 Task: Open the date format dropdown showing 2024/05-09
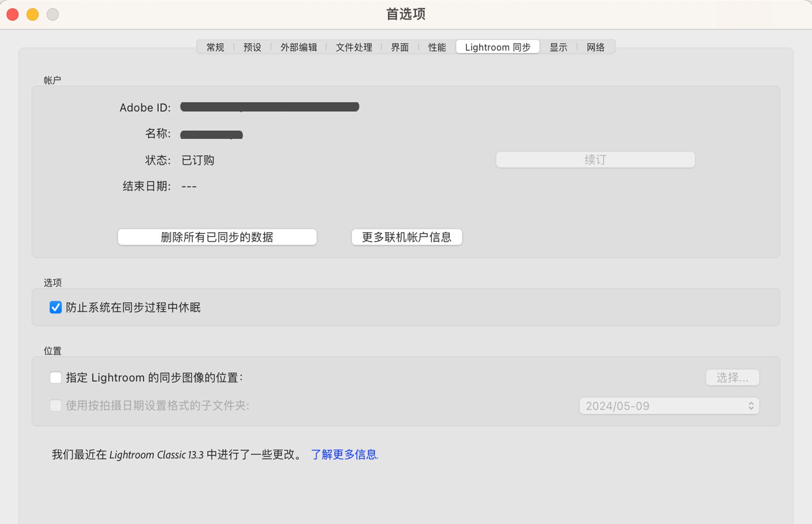668,405
